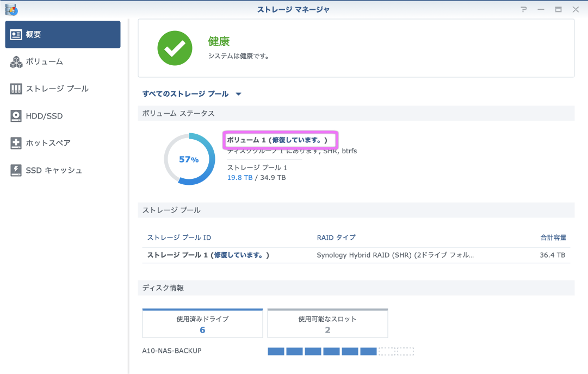This screenshot has width=588, height=374.
Task: Click the ボリューム cubes icon
Action: point(16,62)
